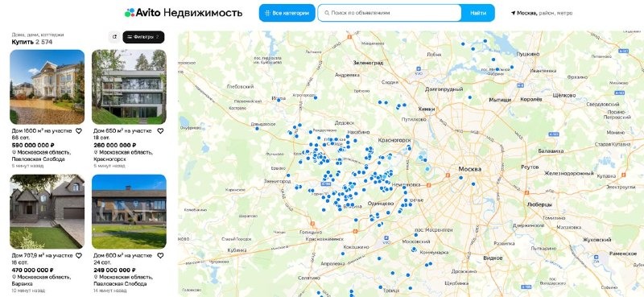The height and width of the screenshot is (297, 644).
Task: Click the Красногорск label on the map
Action: (x=394, y=140)
